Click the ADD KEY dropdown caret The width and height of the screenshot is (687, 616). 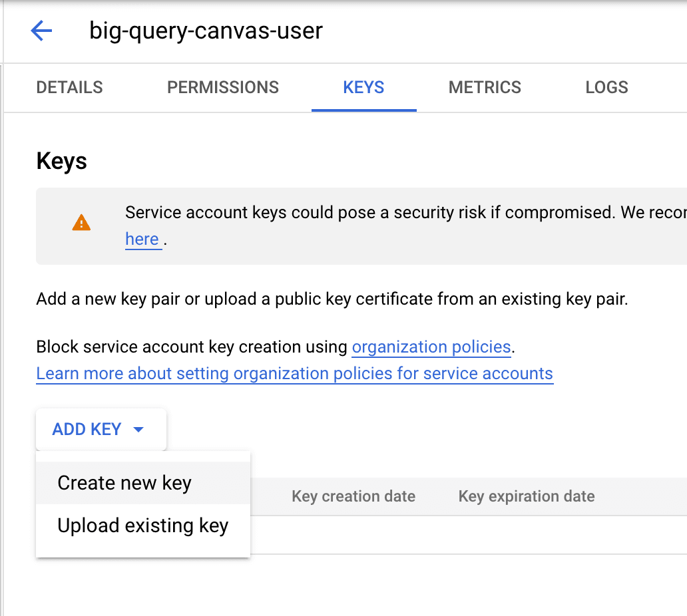[138, 430]
